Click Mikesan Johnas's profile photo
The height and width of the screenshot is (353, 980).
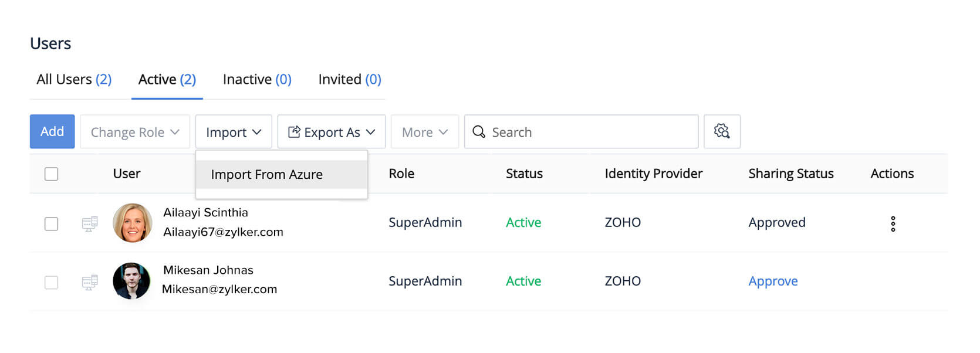[x=131, y=281]
